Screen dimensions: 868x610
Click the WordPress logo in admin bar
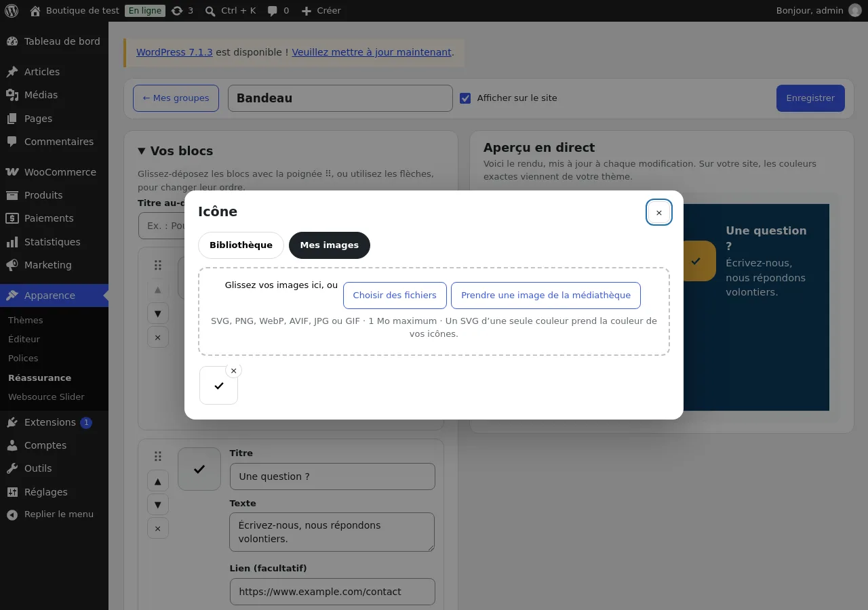pos(12,11)
